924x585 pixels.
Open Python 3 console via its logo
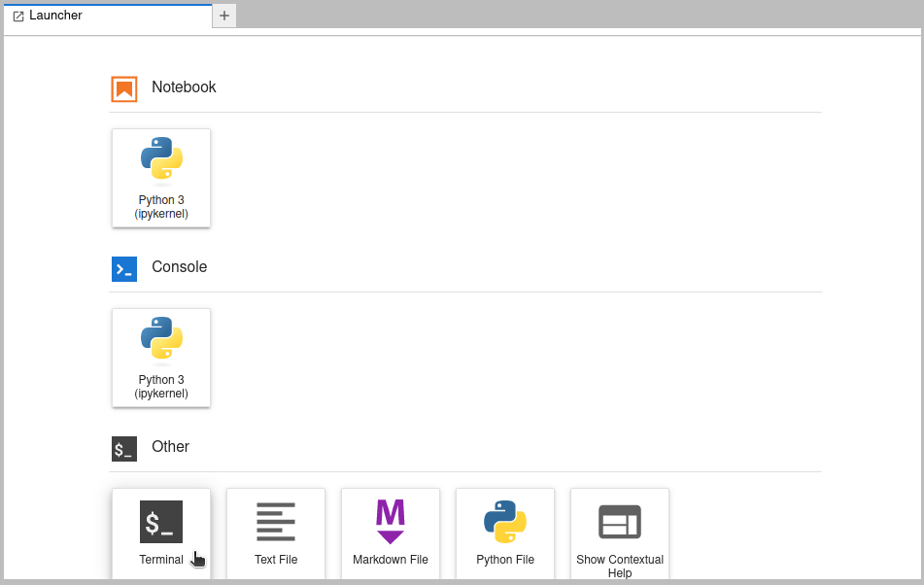161,340
